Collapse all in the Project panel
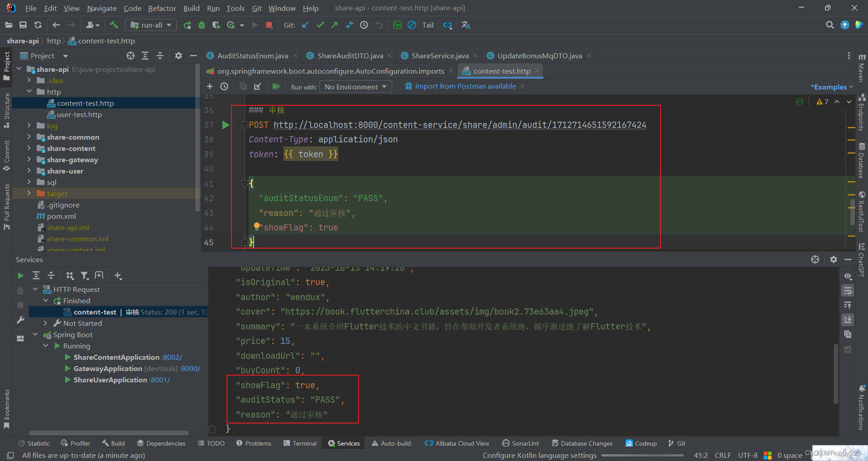 (160, 56)
